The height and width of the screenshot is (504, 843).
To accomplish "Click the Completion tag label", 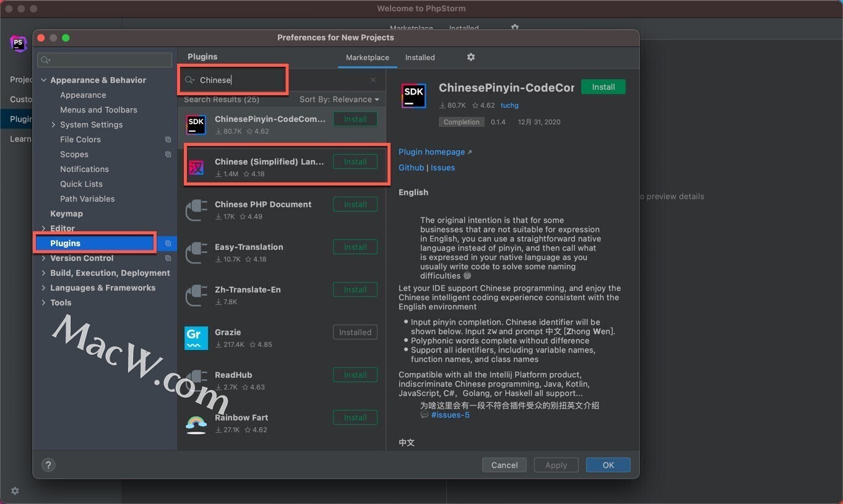I will tap(462, 122).
